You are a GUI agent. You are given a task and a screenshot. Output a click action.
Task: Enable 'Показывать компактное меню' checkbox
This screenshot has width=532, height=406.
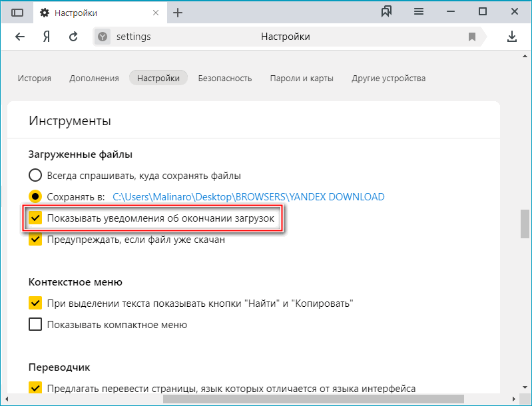point(35,325)
